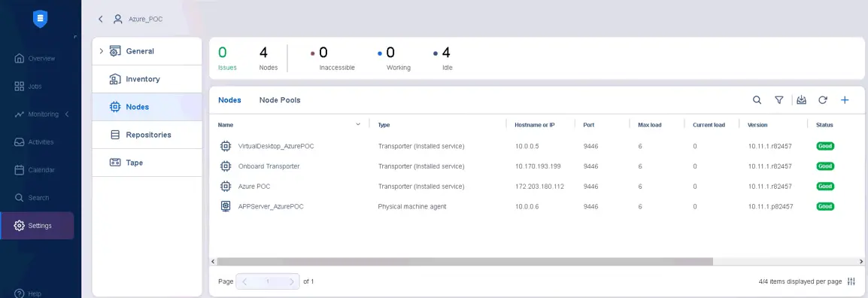868x298 pixels.
Task: Add a new node plus icon
Action: click(x=845, y=100)
